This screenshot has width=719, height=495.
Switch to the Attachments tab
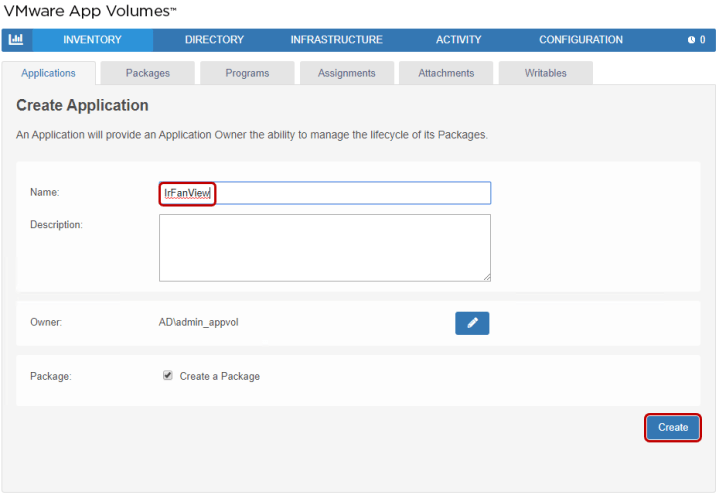pyautogui.click(x=446, y=73)
